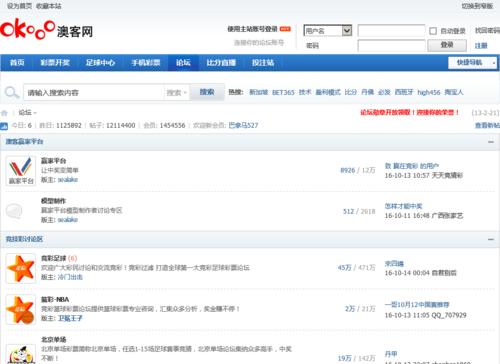
Task: Click the 收藏本站 link
Action: [x=49, y=6]
